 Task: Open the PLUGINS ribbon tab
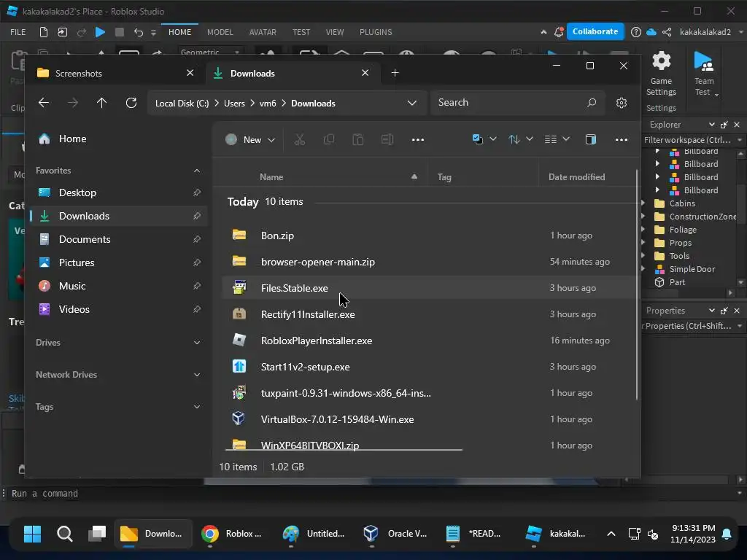pos(376,32)
